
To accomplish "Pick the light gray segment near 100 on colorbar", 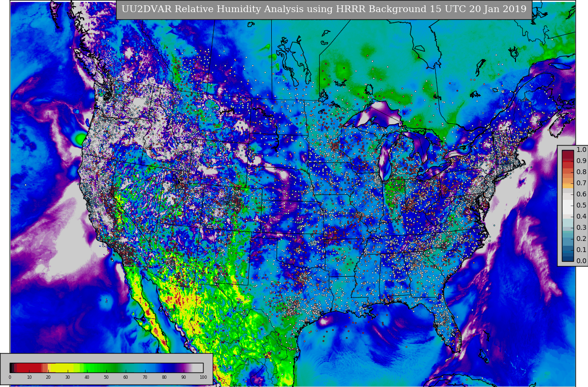I will pyautogui.click(x=198, y=368).
